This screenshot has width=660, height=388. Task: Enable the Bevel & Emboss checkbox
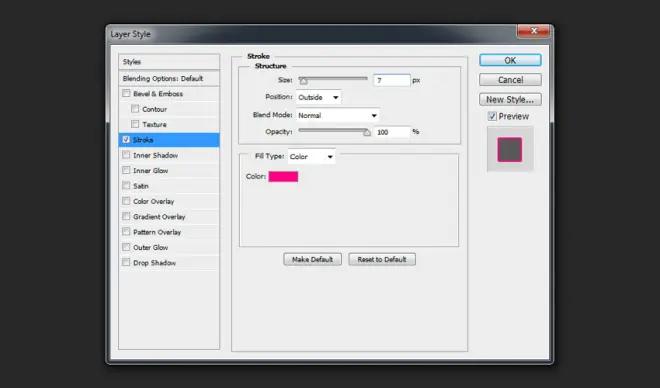pos(126,93)
